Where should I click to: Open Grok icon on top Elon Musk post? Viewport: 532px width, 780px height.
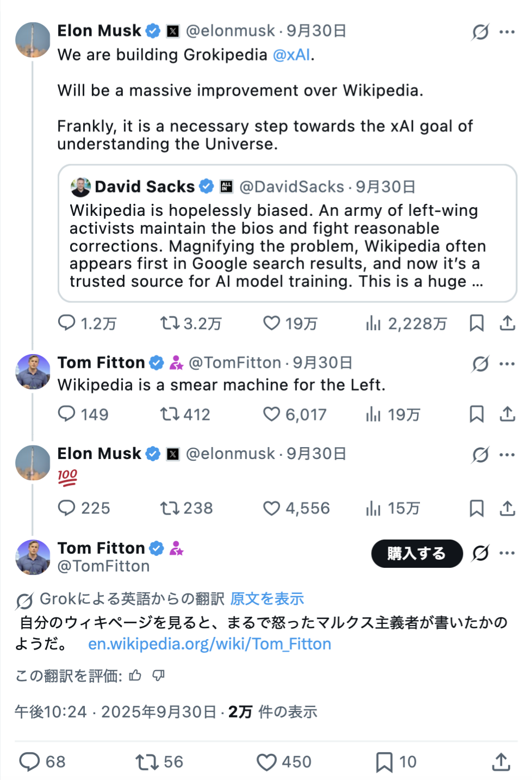480,32
